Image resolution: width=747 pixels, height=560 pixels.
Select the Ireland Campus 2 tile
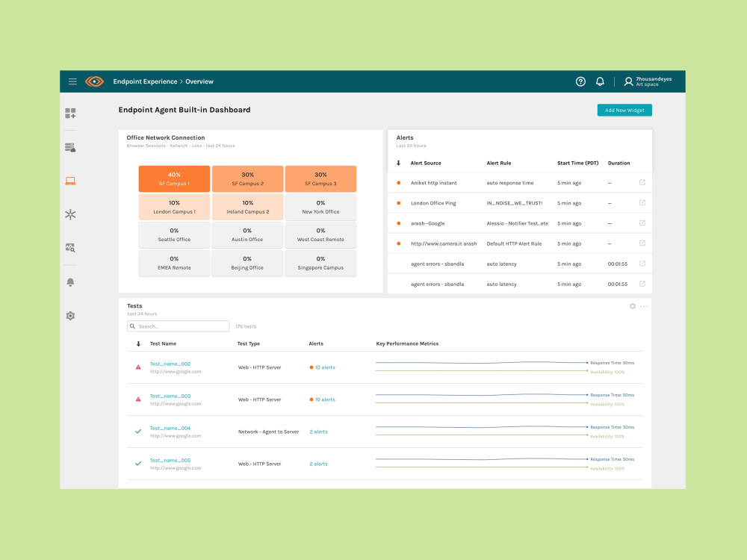(x=248, y=207)
